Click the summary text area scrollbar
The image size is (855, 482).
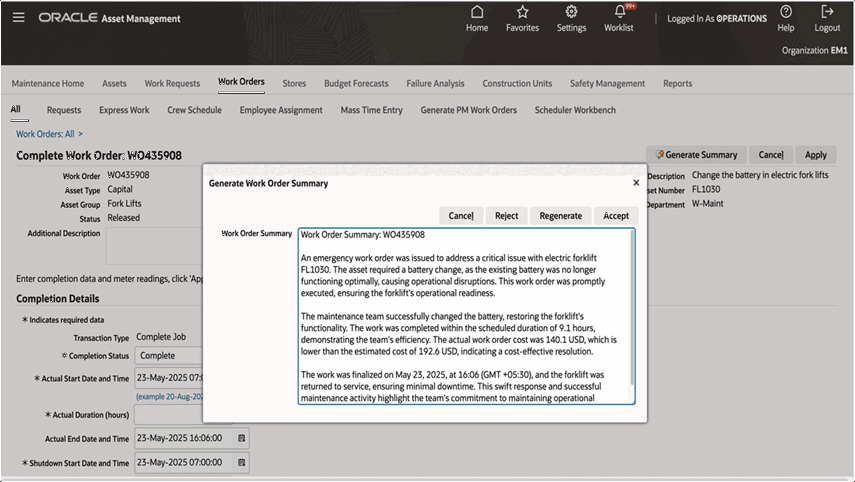click(633, 308)
